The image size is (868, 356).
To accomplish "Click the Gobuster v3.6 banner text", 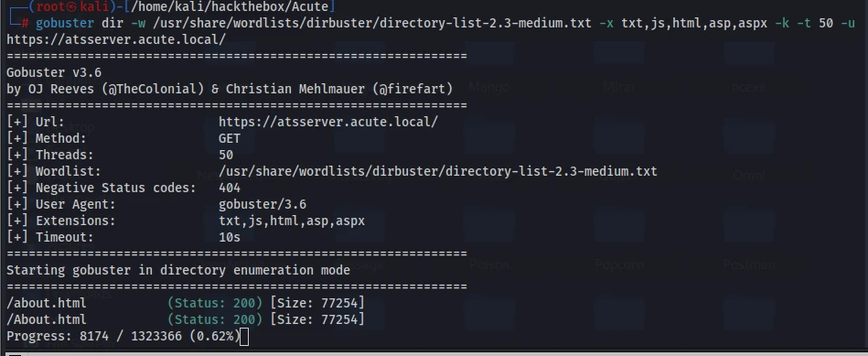I will 54,72.
